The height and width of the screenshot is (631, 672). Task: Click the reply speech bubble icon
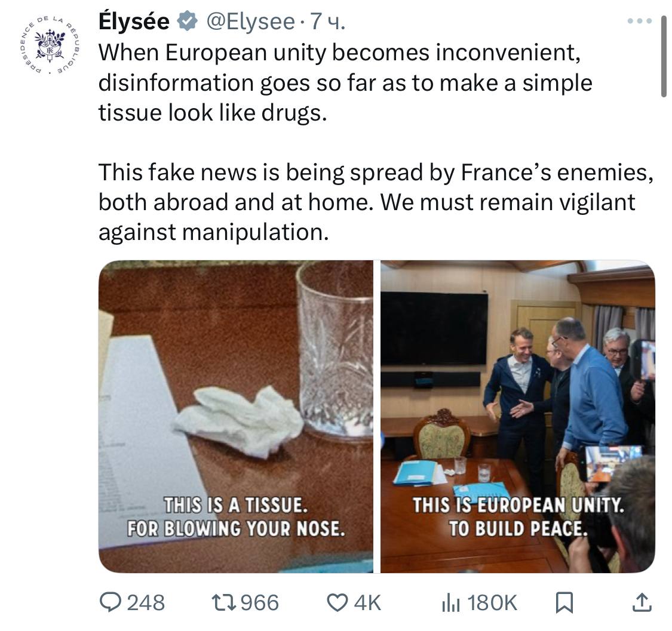point(109,602)
